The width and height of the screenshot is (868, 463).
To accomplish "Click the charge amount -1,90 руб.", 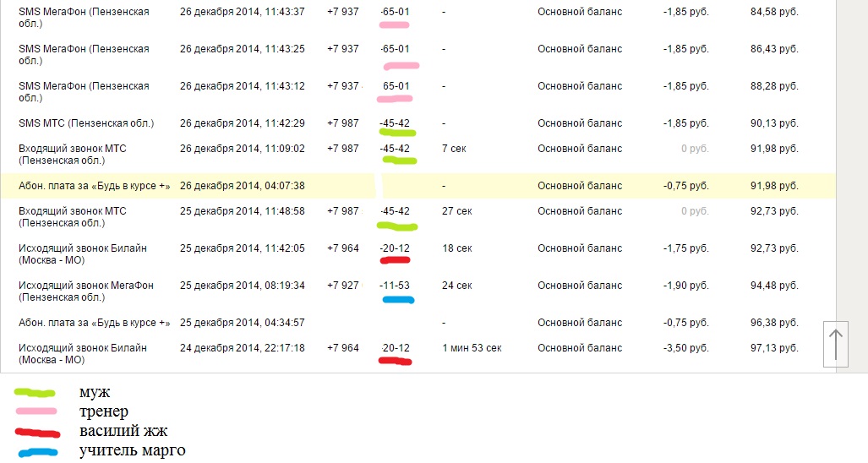I will coord(685,286).
